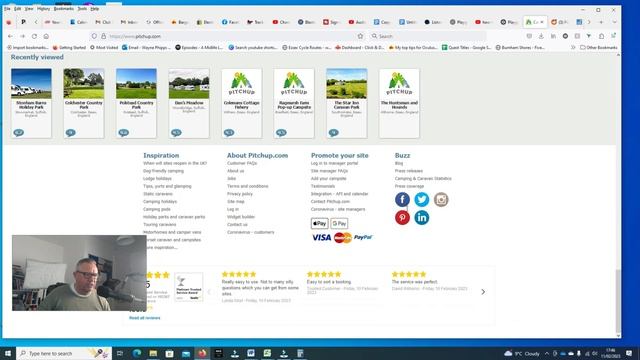Open the Press releases link
The height and width of the screenshot is (360, 640).
pyautogui.click(x=409, y=171)
